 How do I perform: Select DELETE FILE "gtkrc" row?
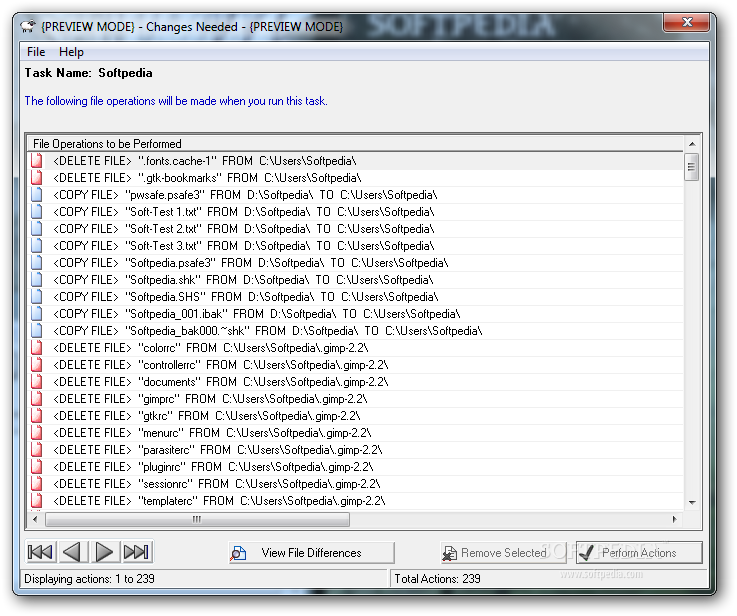pyautogui.click(x=355, y=416)
